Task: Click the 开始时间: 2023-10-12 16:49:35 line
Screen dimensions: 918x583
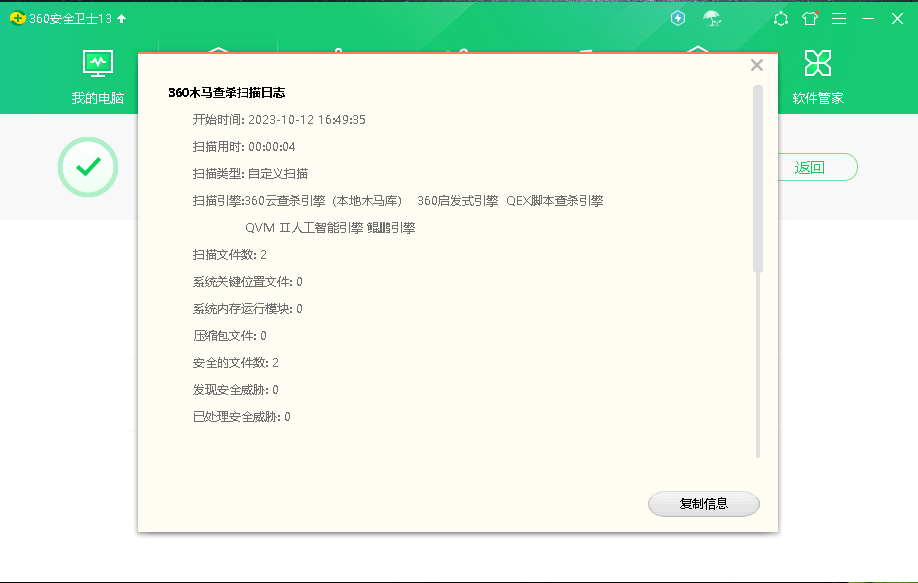Action: (x=279, y=120)
